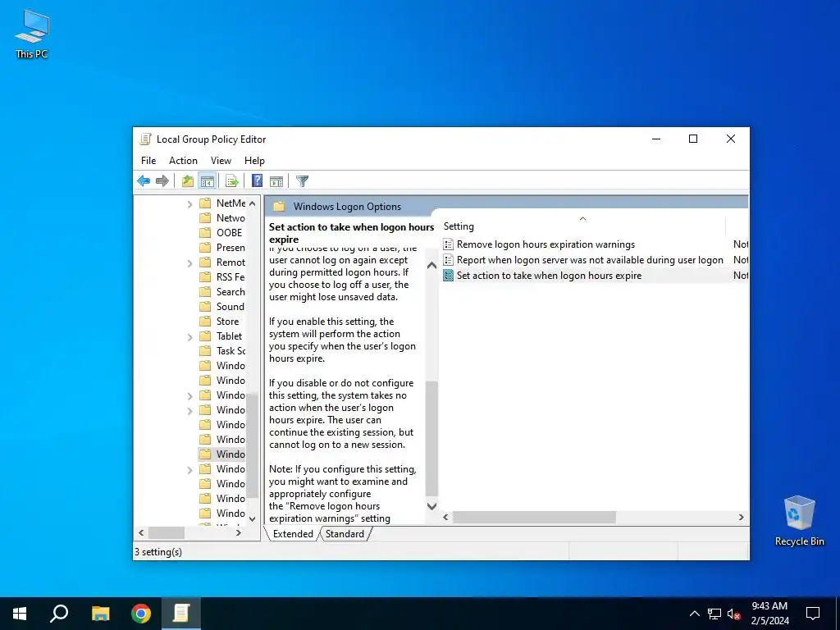The height and width of the screenshot is (630, 840).
Task: Switch to the Extended tab
Action: click(x=293, y=534)
